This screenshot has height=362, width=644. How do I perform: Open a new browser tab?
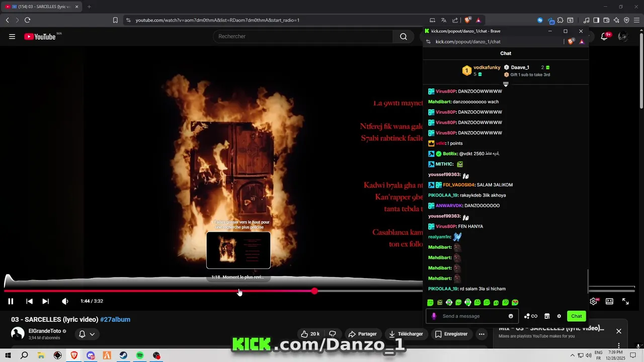point(89,7)
